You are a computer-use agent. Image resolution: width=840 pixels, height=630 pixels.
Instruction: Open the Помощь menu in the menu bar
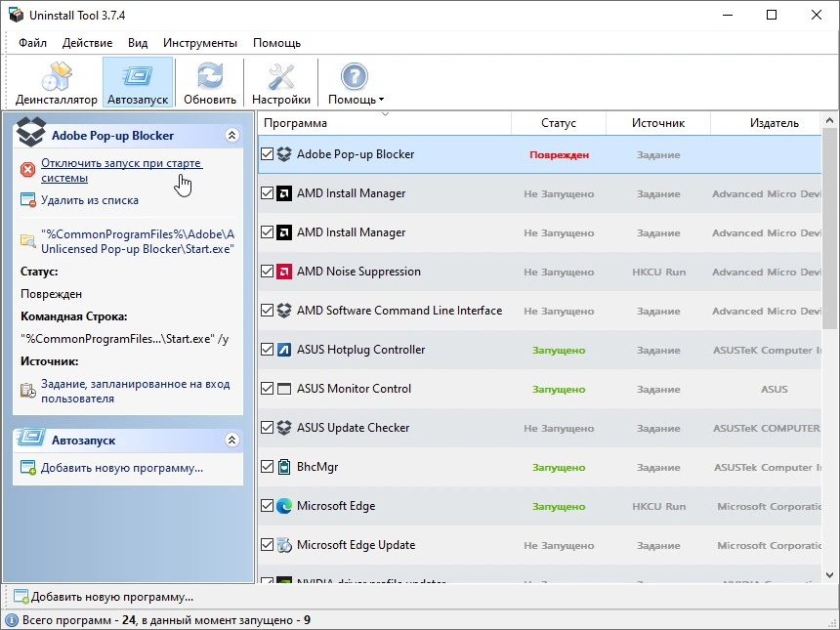point(277,43)
